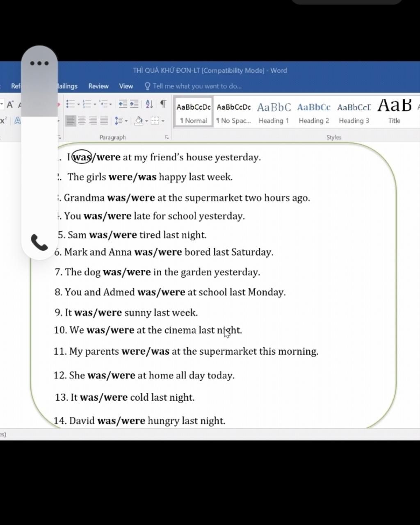Click the Numbering list icon
The image size is (420, 525).
click(87, 104)
